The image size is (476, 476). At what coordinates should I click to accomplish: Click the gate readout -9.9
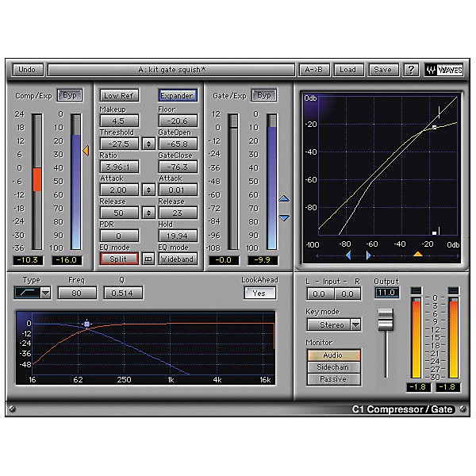coord(263,260)
